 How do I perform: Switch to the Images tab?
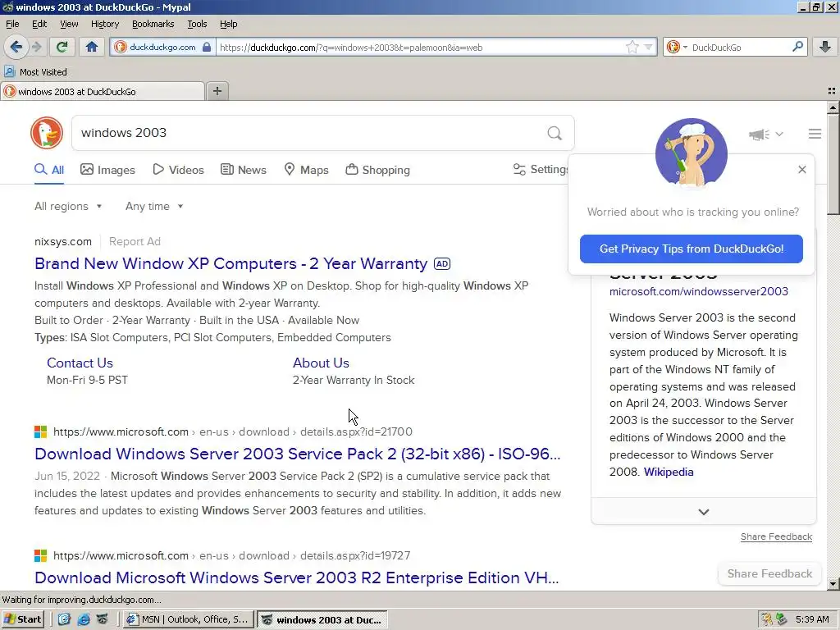107,170
